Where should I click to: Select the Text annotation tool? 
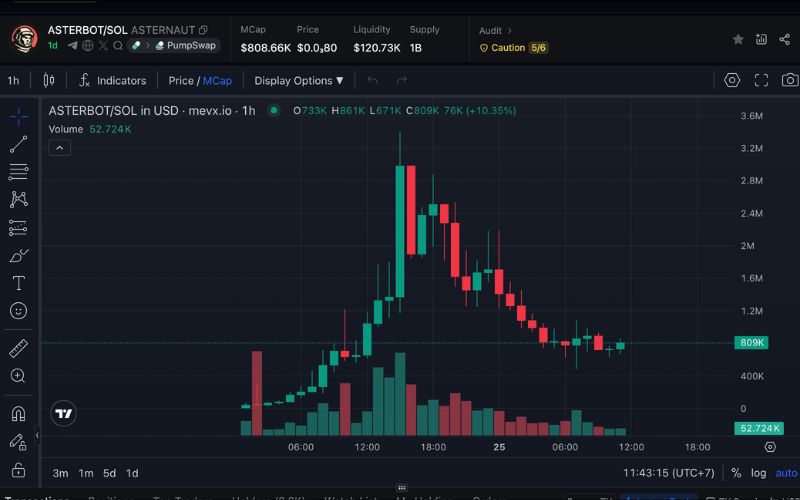(x=18, y=283)
